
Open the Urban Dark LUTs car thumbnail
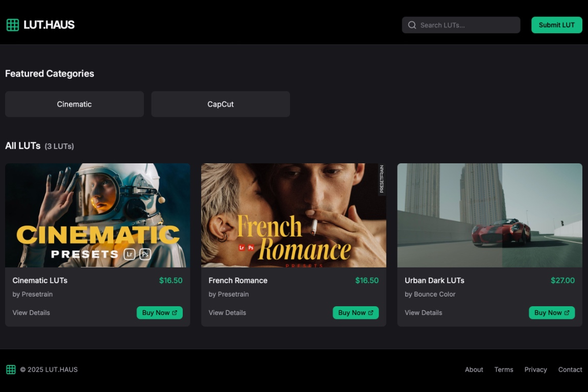[489, 215]
